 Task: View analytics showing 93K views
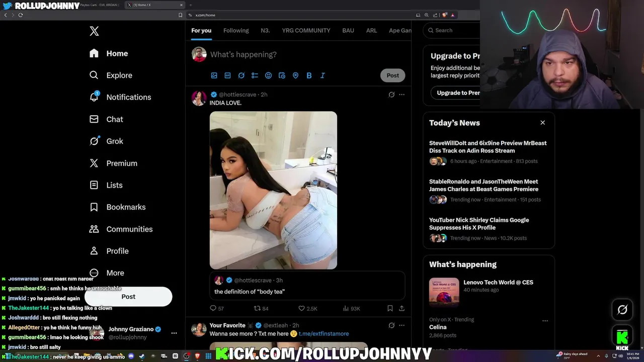click(x=351, y=308)
